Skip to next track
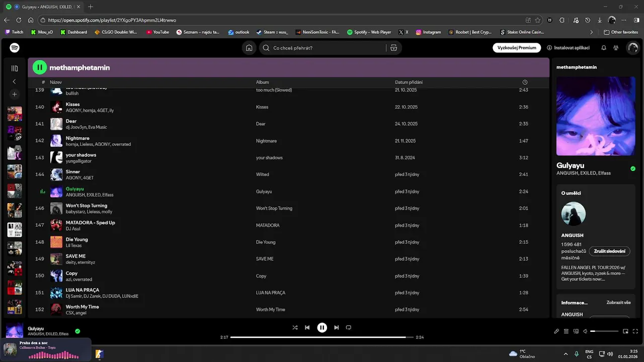 (x=336, y=327)
